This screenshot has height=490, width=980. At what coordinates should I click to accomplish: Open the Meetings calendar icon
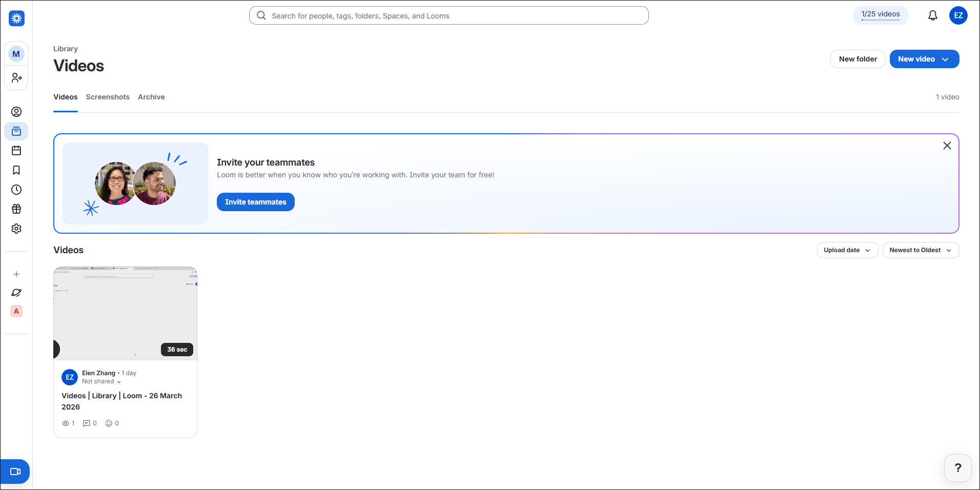(16, 150)
